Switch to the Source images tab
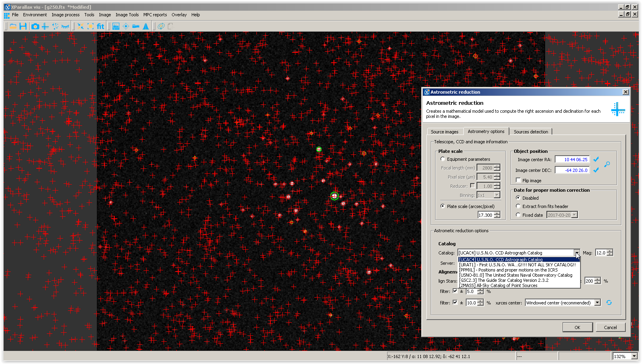 (x=445, y=132)
